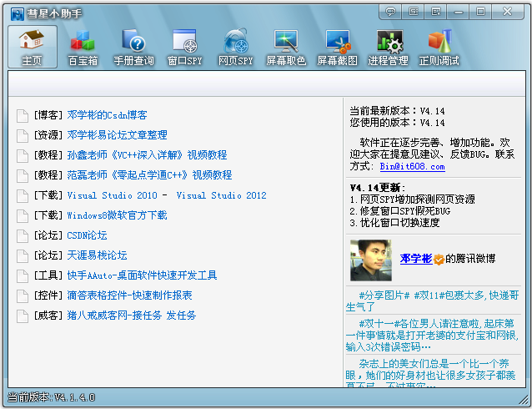Click the [威客] label
Screen dimensions: 532x409
tap(48, 316)
